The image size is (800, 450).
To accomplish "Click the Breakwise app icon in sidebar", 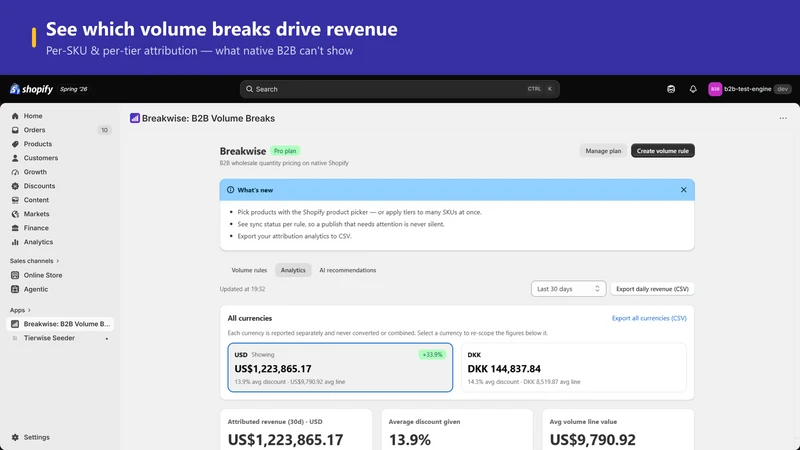I will tap(15, 324).
